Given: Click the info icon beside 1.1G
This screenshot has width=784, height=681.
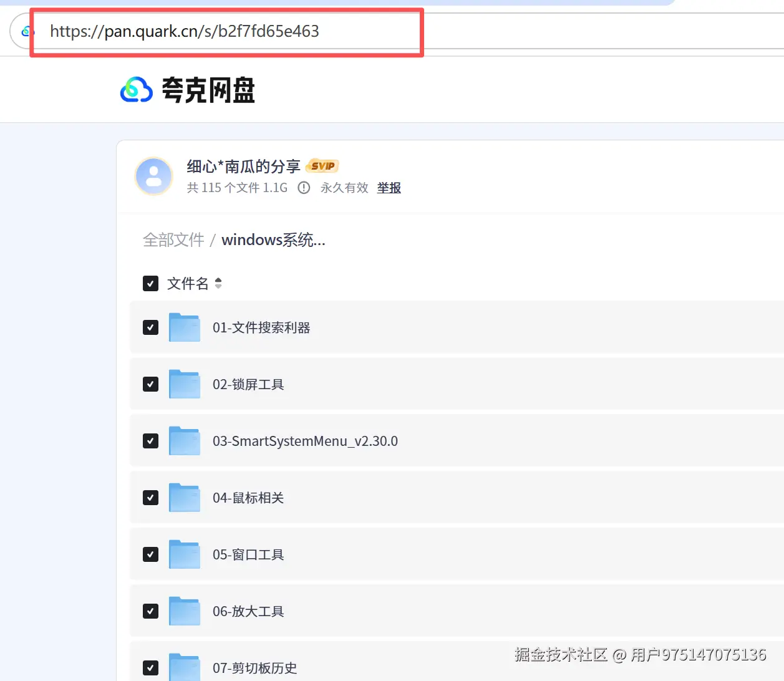Looking at the screenshot, I should click(304, 188).
